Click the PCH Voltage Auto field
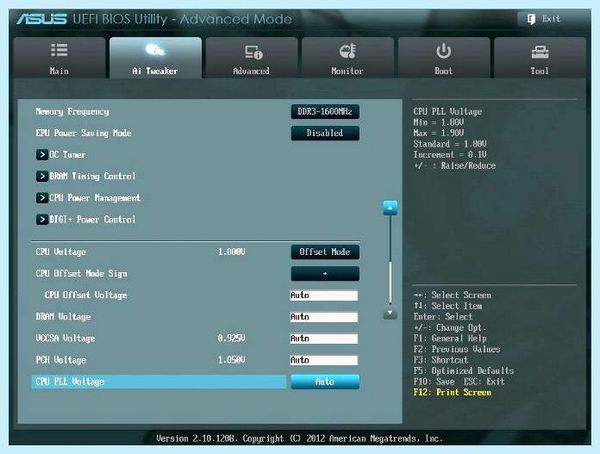This screenshot has width=600, height=454. pos(324,360)
